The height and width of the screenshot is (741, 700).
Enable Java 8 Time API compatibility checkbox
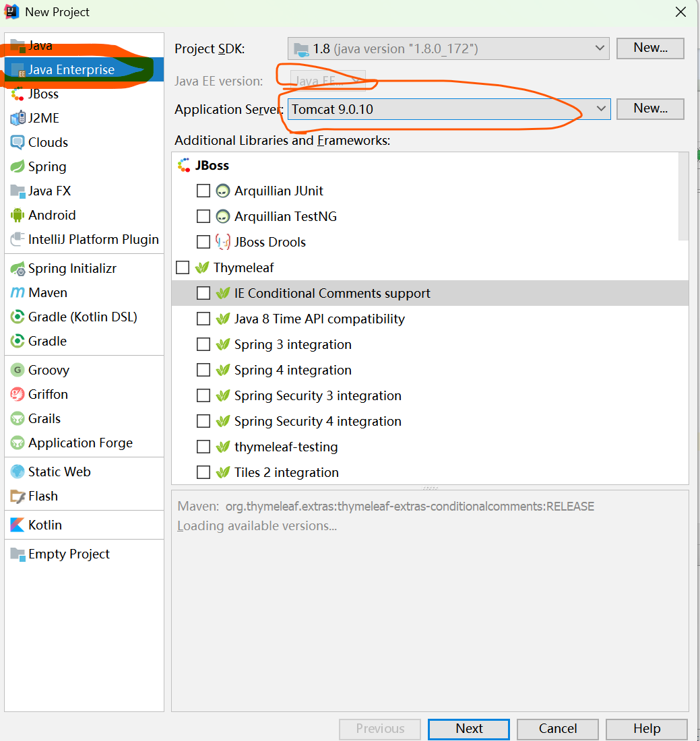pos(203,319)
